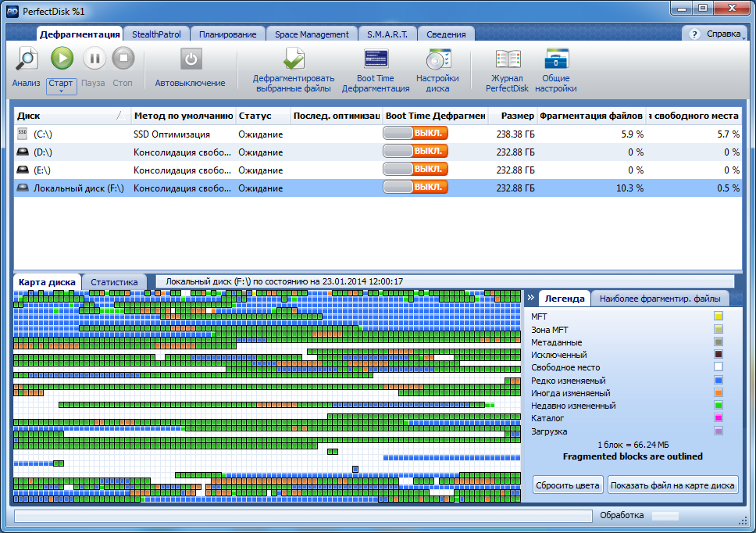Click Показать файл на карте диска button
The height and width of the screenshot is (533, 756).
672,485
